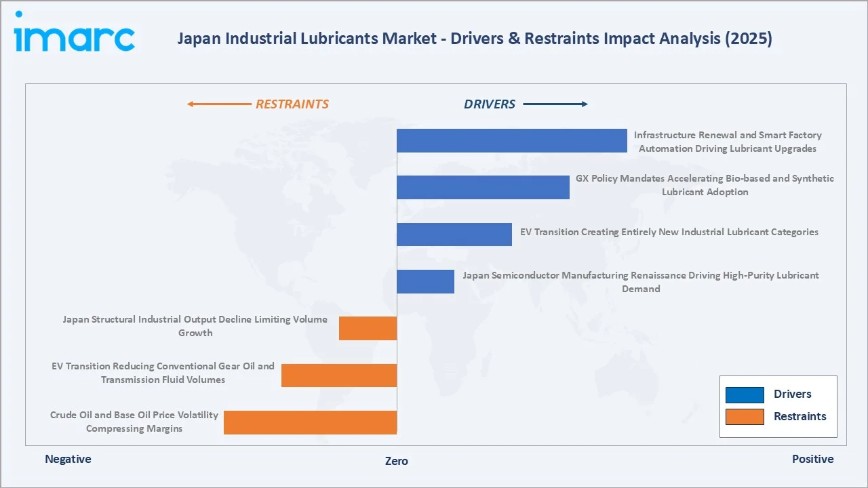The height and width of the screenshot is (488, 868).
Task: Click the Restraints legend text
Action: [800, 417]
